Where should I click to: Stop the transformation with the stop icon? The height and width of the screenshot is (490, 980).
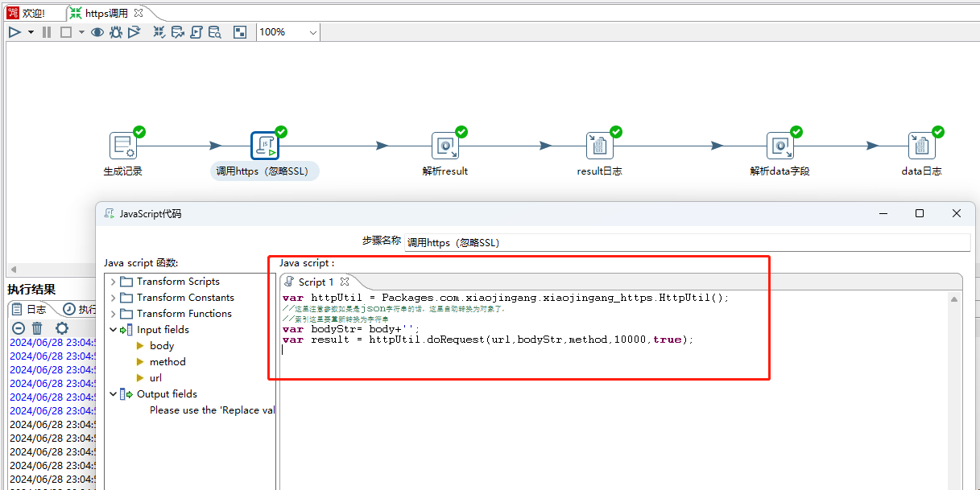click(67, 32)
